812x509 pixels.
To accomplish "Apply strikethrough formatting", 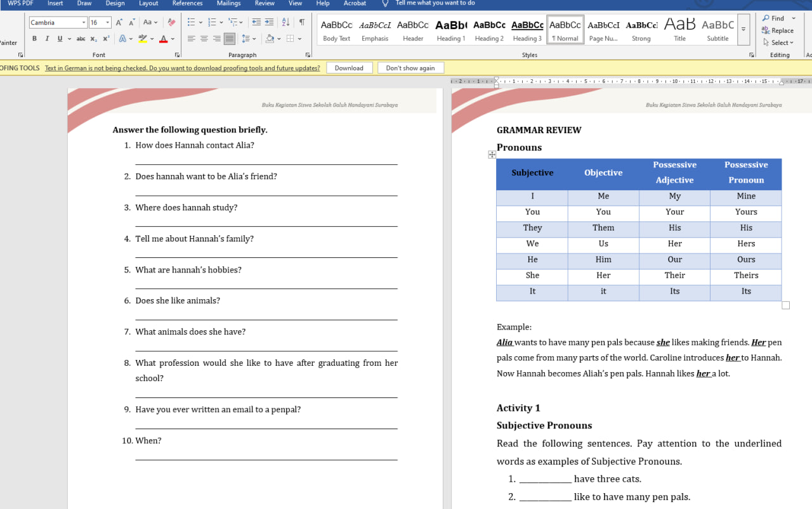I will [81, 39].
